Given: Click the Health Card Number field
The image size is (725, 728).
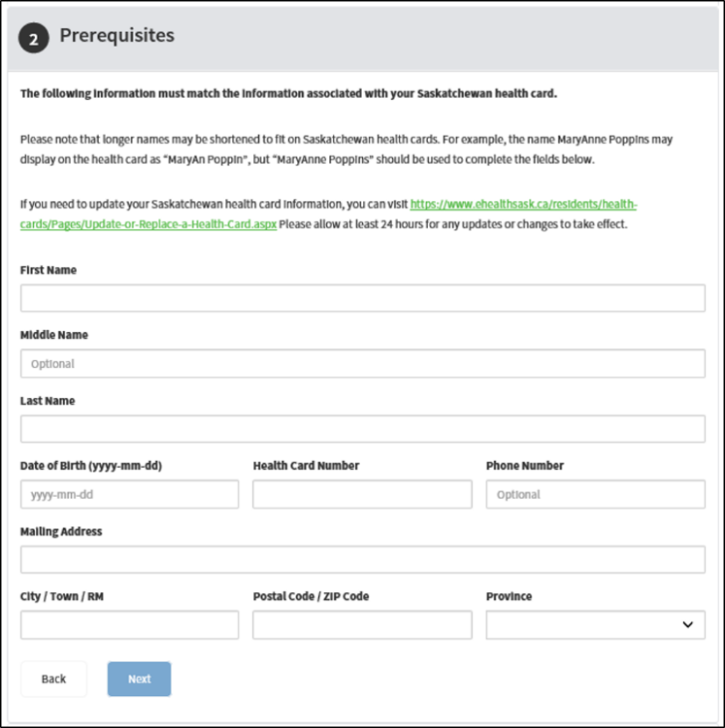Looking at the screenshot, I should point(362,494).
